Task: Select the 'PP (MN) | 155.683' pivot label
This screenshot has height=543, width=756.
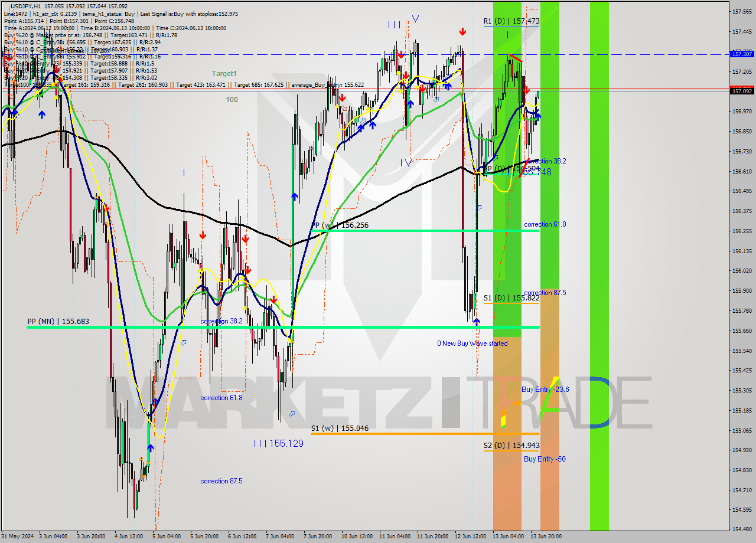Action: tap(58, 322)
